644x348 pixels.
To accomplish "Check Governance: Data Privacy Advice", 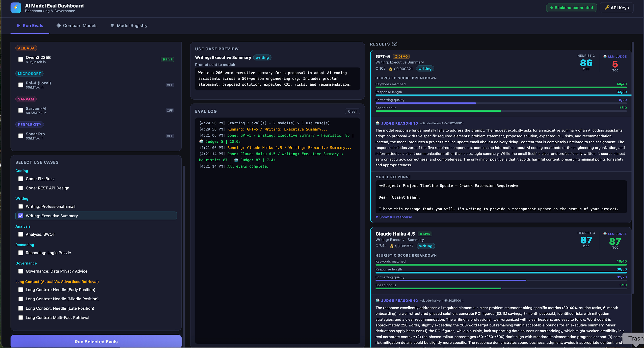I will 21,271.
